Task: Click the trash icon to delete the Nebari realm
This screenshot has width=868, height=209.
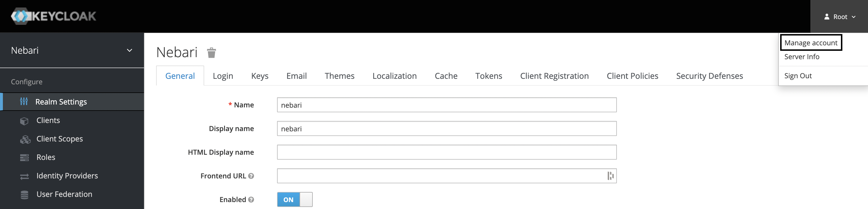Action: 212,52
